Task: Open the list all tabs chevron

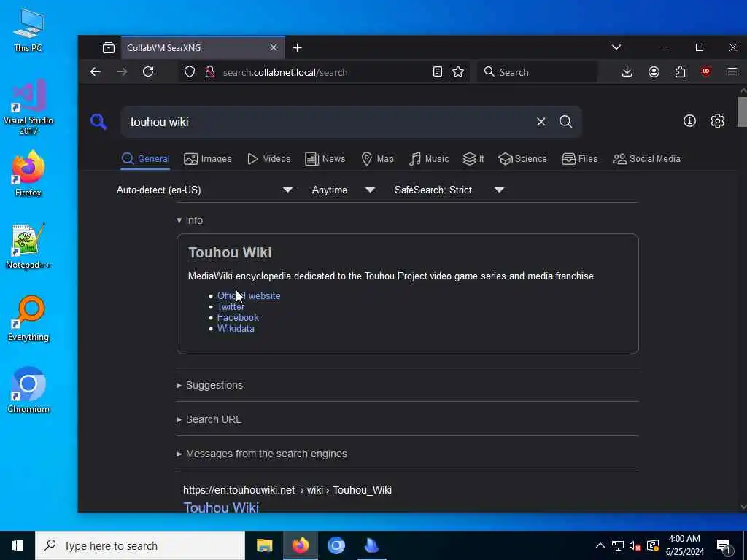Action: pos(616,47)
